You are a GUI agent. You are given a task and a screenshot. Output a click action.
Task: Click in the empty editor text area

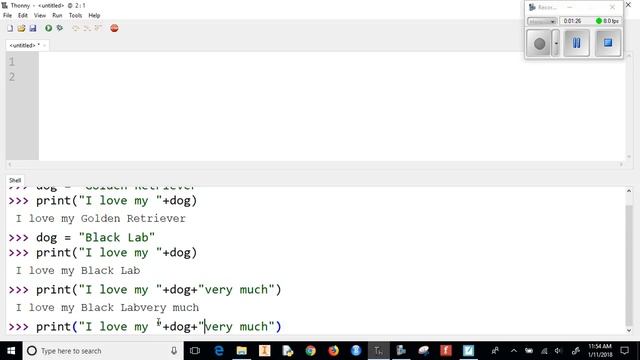click(x=331, y=106)
